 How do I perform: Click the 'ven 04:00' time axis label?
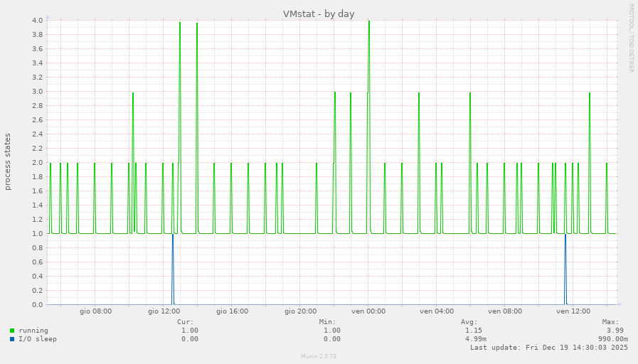(437, 311)
